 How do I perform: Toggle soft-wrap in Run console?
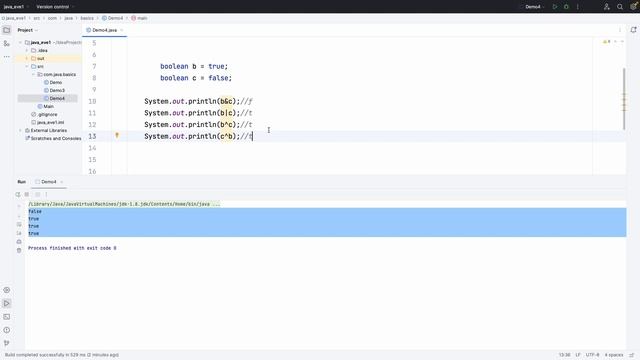(19, 224)
